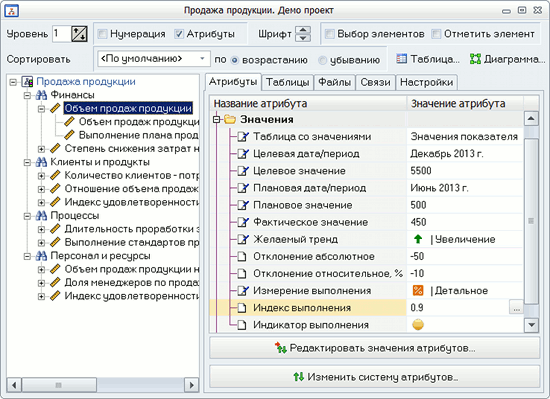Click the Значения folder icon
Screen dimensions: 550x399
(230, 120)
